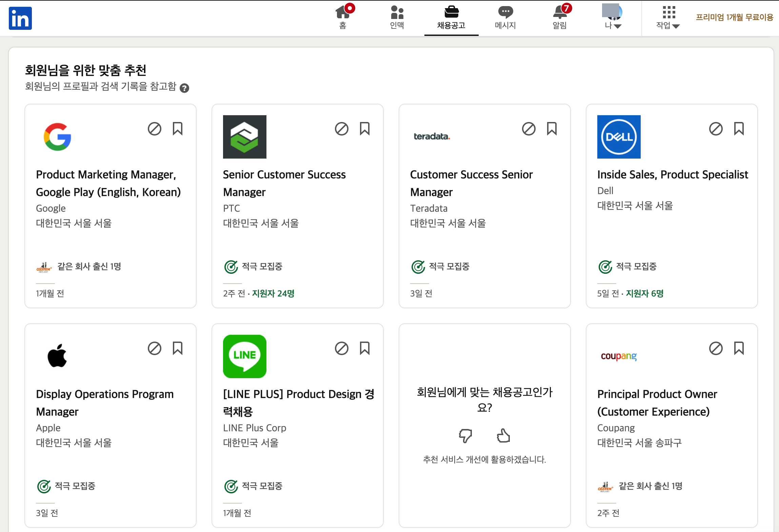Click the thumbs up feedback icon
The width and height of the screenshot is (779, 532).
click(x=503, y=436)
